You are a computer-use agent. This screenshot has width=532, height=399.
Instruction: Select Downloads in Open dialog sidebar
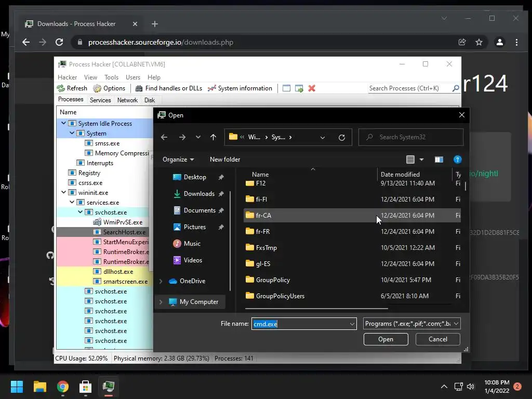tap(199, 194)
